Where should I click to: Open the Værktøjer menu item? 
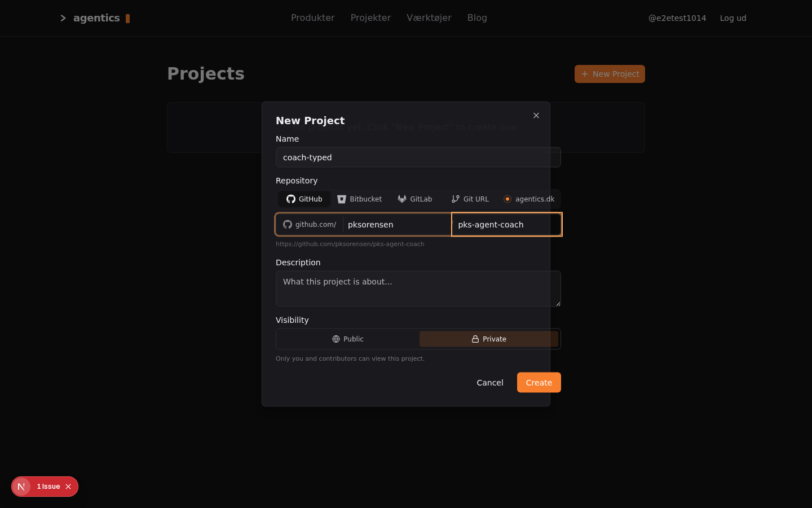[x=429, y=18]
